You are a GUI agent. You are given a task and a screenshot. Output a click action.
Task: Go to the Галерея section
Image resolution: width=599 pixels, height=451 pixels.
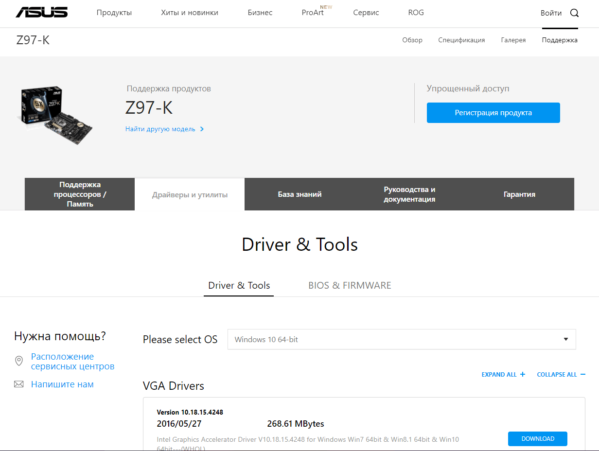coord(513,40)
